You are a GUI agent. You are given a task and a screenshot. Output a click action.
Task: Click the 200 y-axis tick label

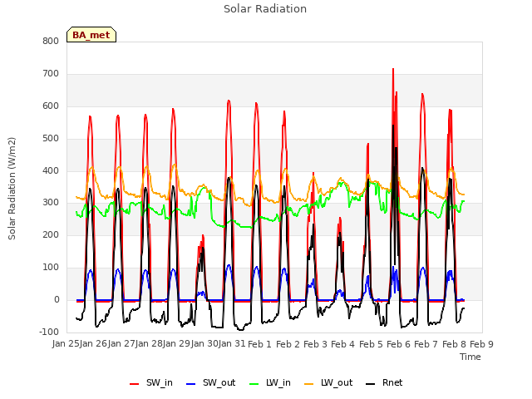click(x=51, y=234)
